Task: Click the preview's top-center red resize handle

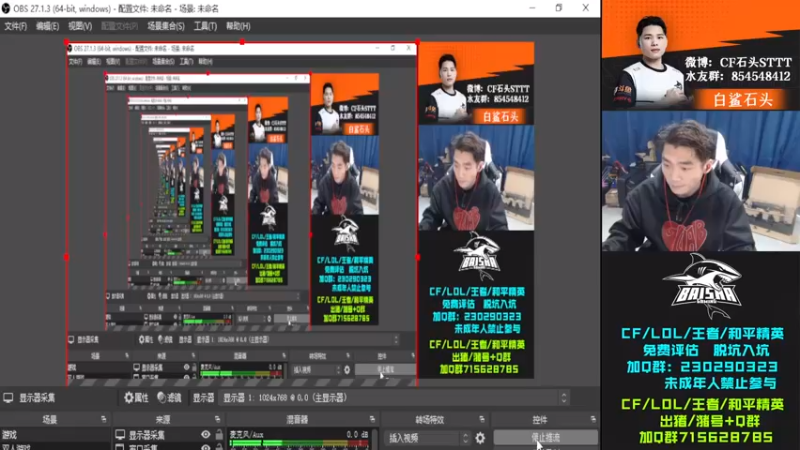Action: coord(242,42)
